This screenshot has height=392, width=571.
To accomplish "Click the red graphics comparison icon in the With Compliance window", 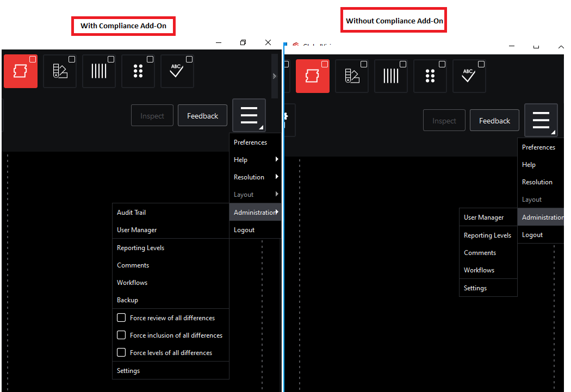I will click(x=21, y=71).
